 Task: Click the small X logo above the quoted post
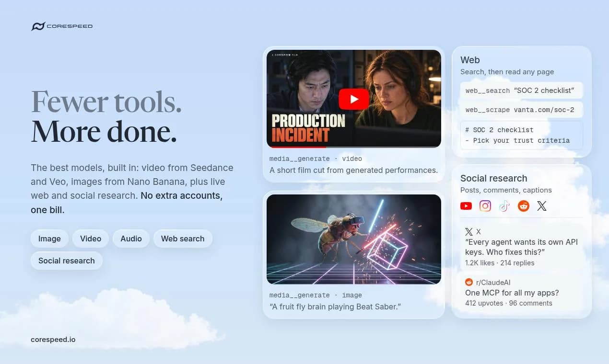click(469, 232)
